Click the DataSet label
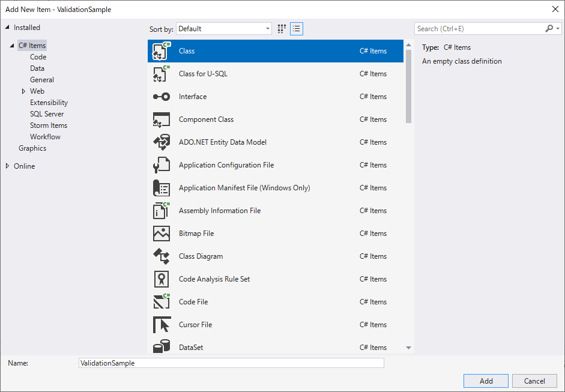 click(x=191, y=348)
